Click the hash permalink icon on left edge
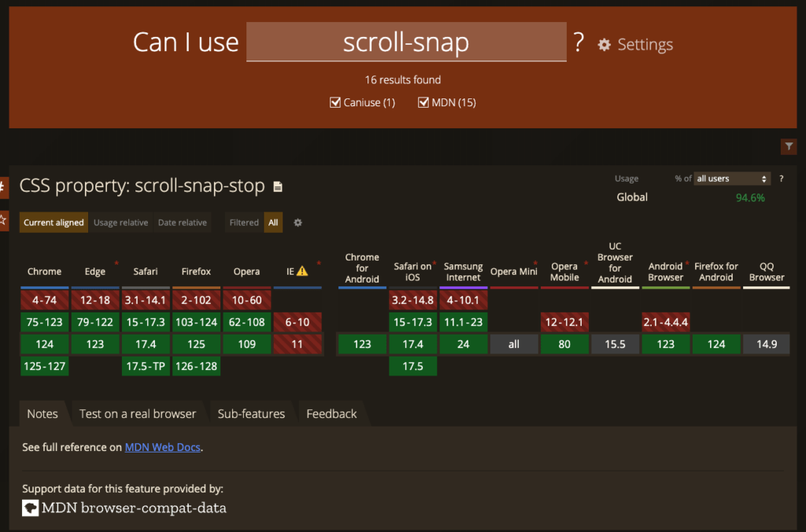Screen dimensions: 806x532 click(2, 187)
